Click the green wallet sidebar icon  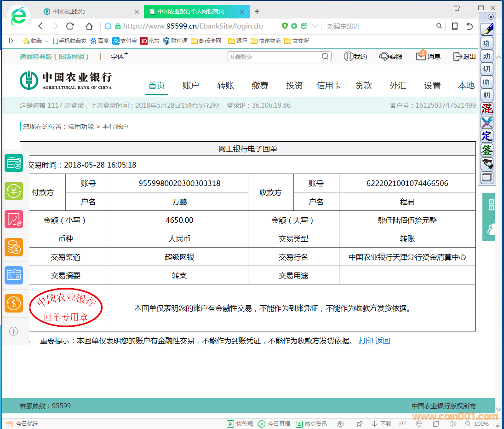tap(14, 163)
